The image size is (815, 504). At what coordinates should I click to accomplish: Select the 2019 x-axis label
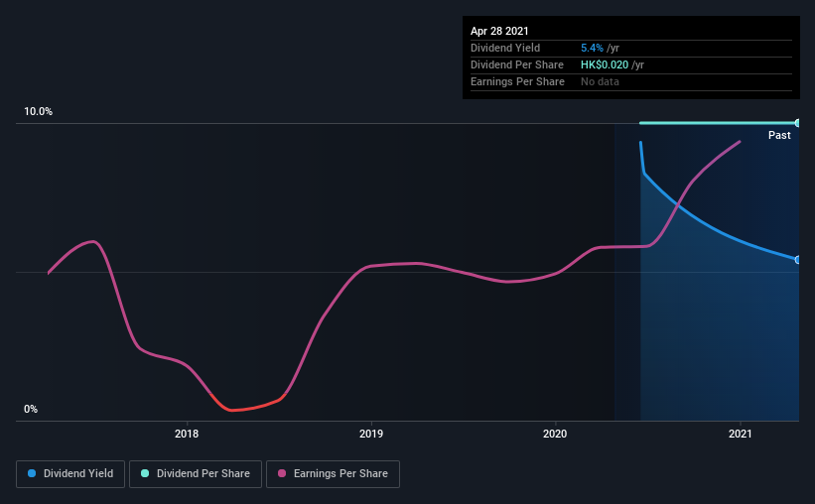(371, 434)
